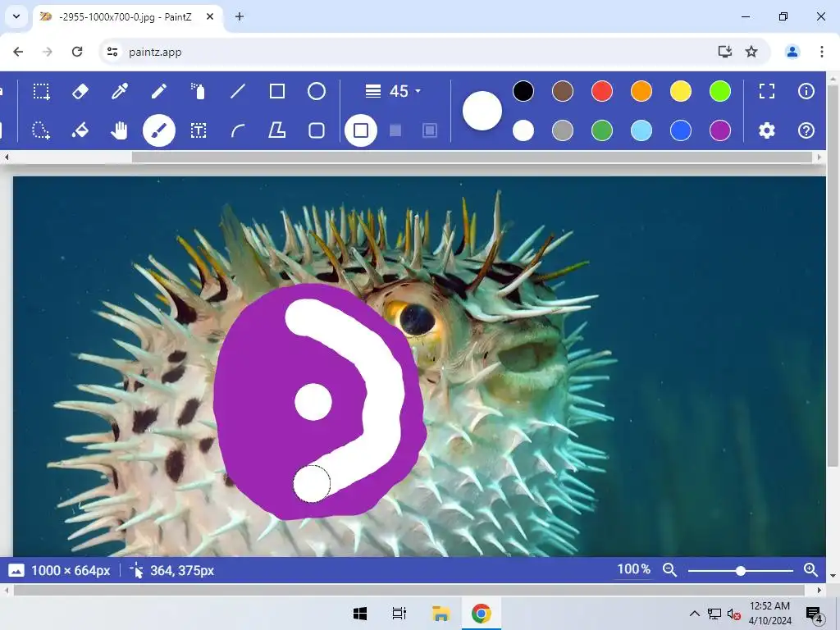
Task: Close the PaintZ browser tab
Action: point(210,16)
